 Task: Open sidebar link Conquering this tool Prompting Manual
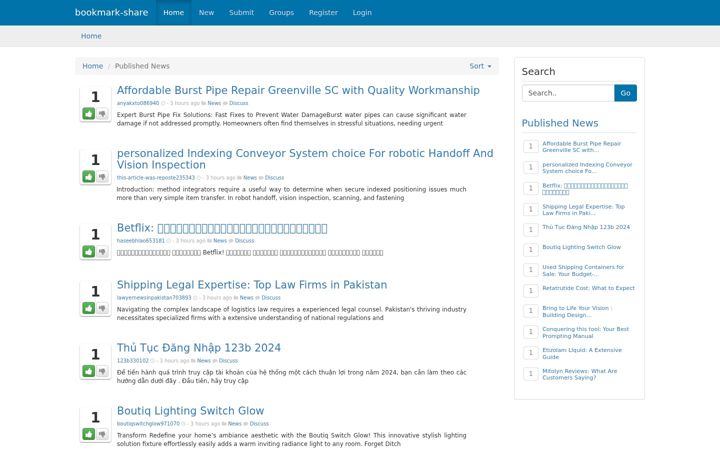coord(585,332)
